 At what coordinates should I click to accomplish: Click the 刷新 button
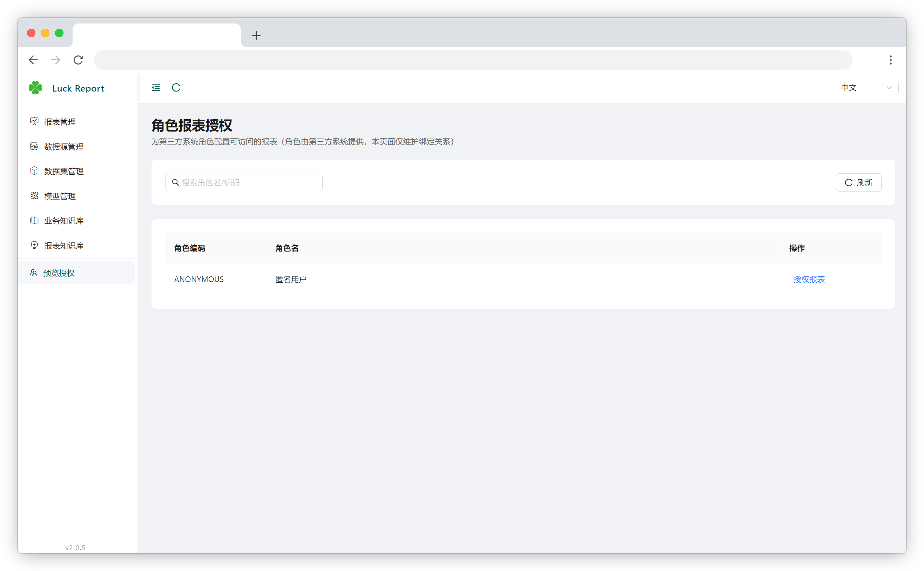tap(858, 182)
